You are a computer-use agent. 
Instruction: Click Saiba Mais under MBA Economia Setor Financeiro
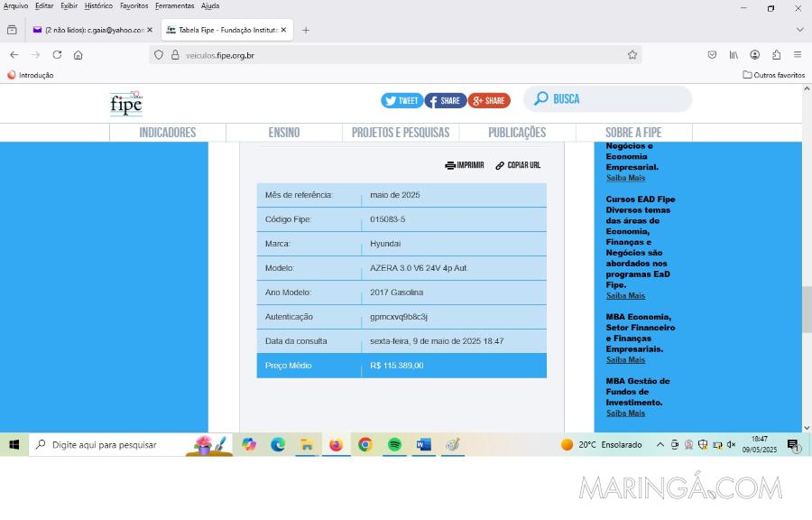pyautogui.click(x=625, y=360)
